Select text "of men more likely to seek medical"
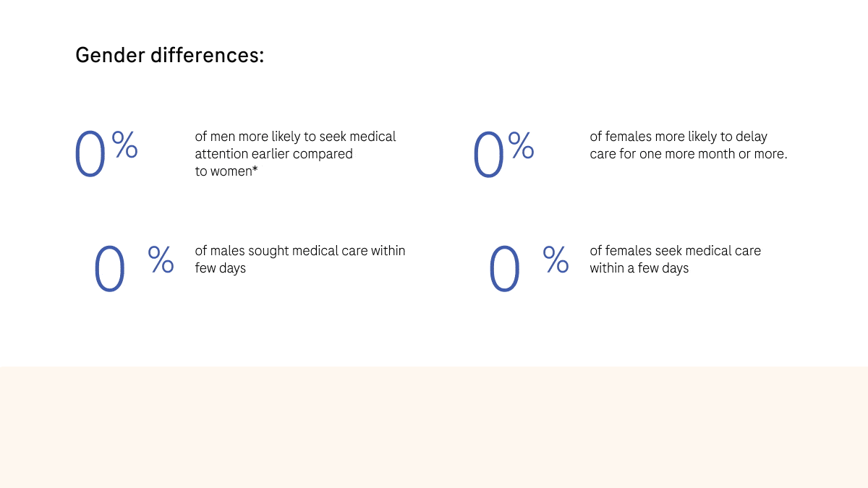This screenshot has width=868, height=488. [295, 137]
